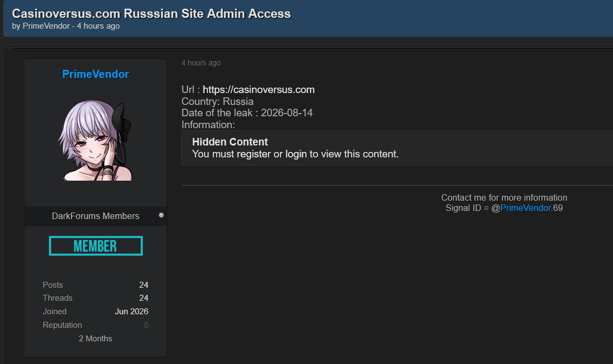This screenshot has height=364, width=613.
Task: Click the 4 hours ago post timestamp
Action: pos(201,63)
